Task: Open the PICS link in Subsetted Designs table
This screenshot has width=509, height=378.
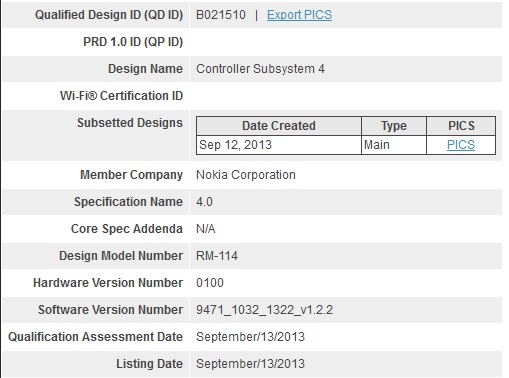Action: 461,145
